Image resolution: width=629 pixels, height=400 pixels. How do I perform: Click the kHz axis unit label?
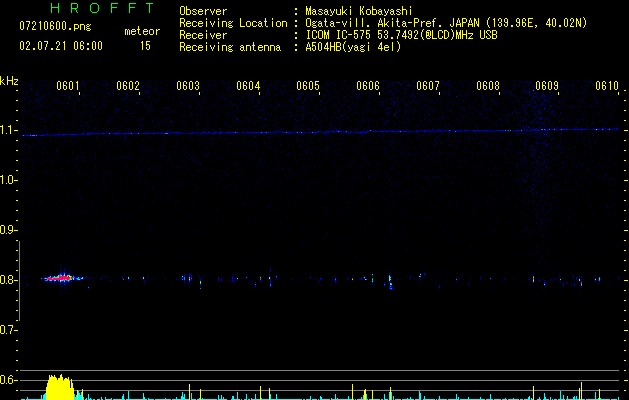(x=9, y=81)
